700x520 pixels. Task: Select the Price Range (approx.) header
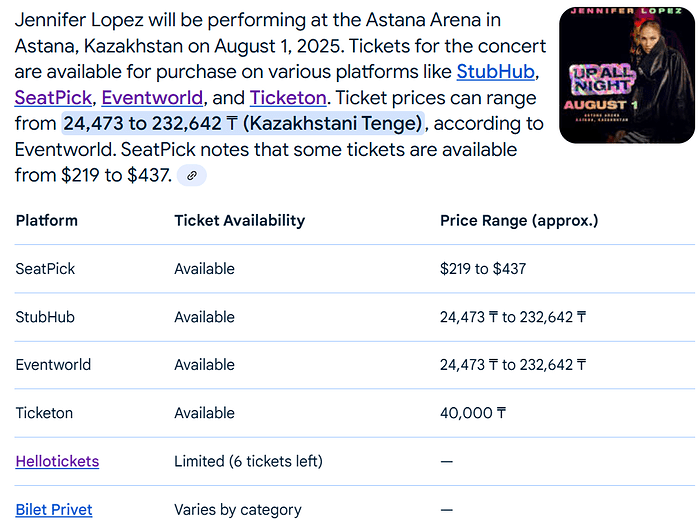coord(519,220)
